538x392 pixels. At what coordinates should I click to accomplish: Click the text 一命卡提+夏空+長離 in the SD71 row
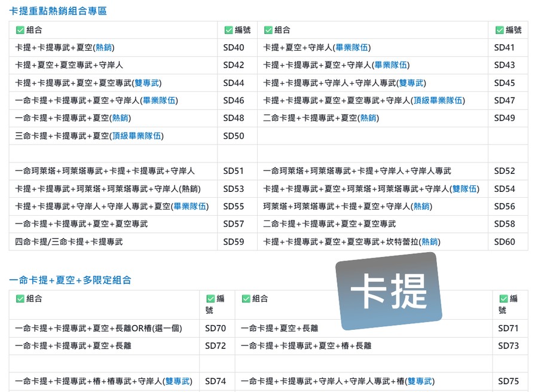[x=280, y=329]
